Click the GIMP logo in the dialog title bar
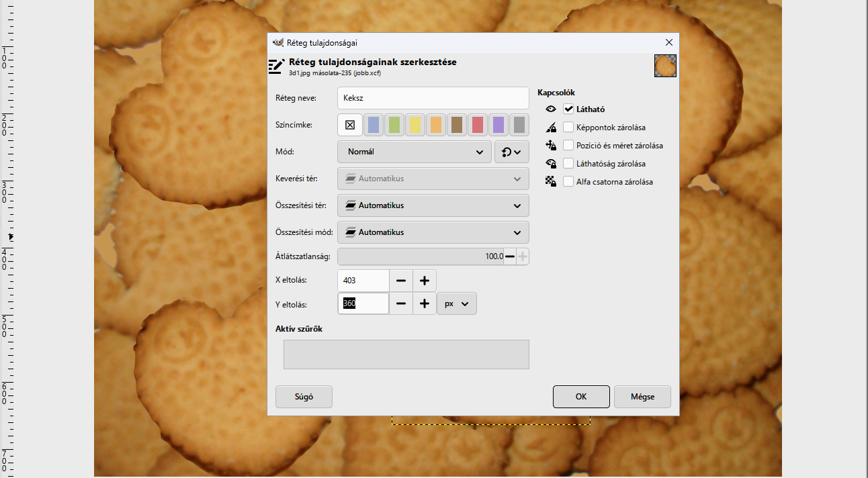The image size is (868, 478). coord(278,42)
